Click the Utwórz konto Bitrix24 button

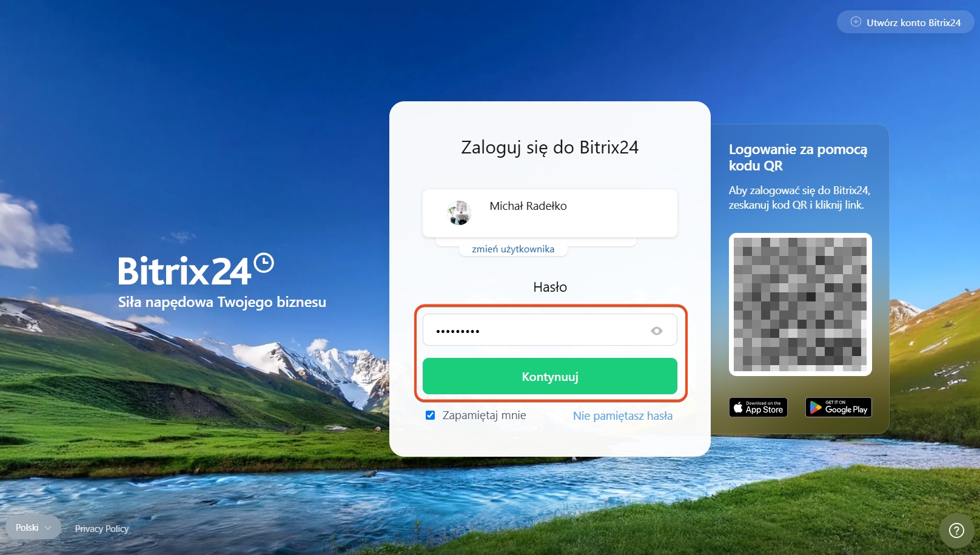coord(905,22)
